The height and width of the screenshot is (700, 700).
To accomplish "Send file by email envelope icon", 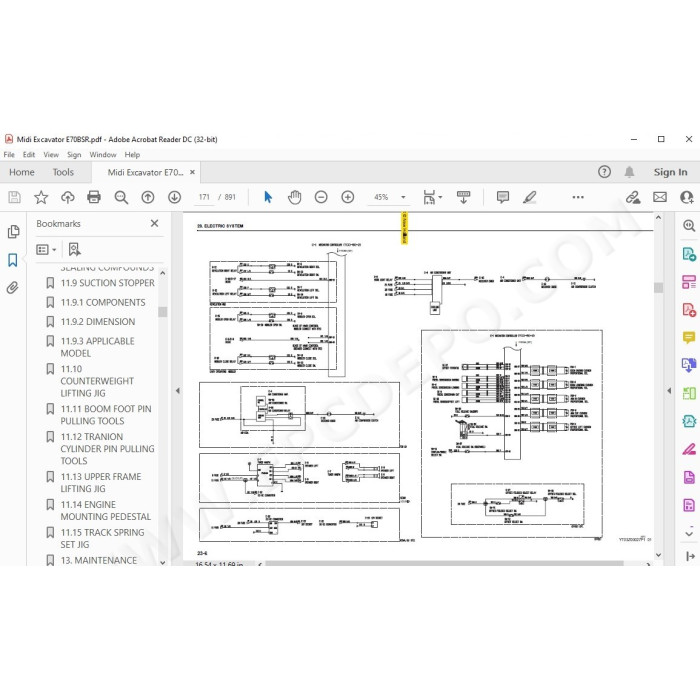I will point(660,197).
